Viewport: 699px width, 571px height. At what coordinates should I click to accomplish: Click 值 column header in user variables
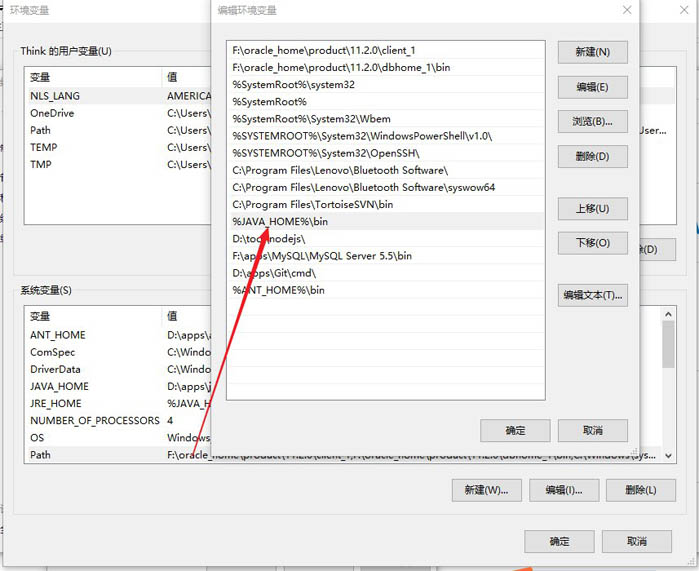186,78
